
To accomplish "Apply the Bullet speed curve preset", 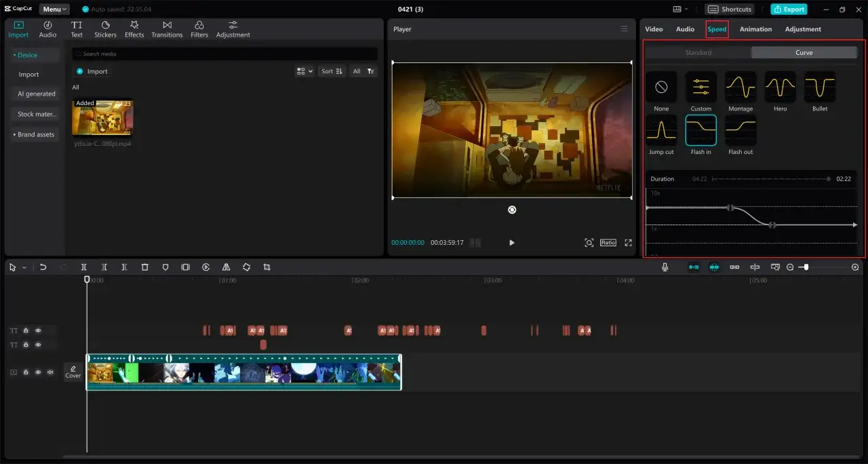I will pyautogui.click(x=820, y=87).
